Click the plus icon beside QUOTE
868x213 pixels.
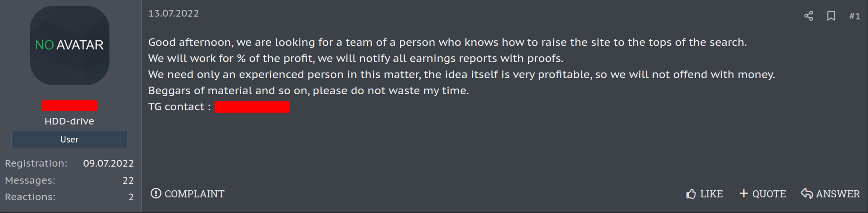coord(744,193)
